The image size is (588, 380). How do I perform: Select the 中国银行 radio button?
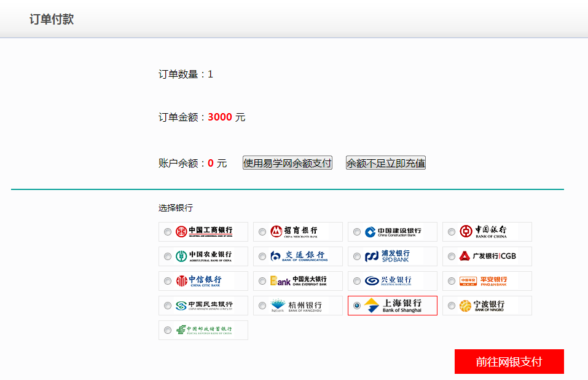452,232
